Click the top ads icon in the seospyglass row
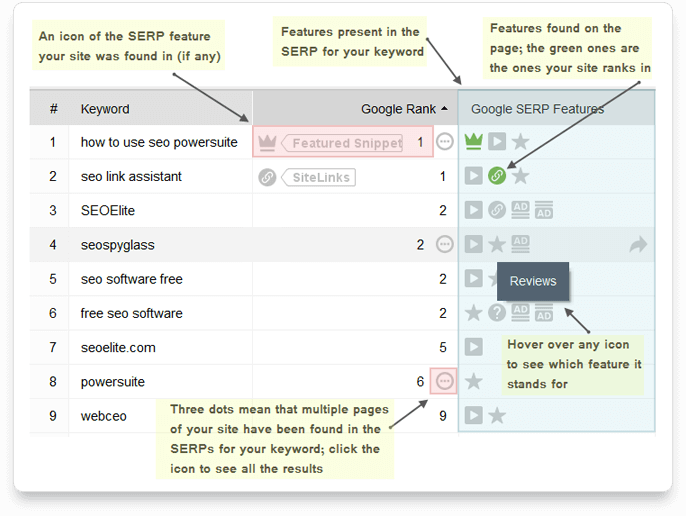The width and height of the screenshot is (686, 516). [x=521, y=244]
